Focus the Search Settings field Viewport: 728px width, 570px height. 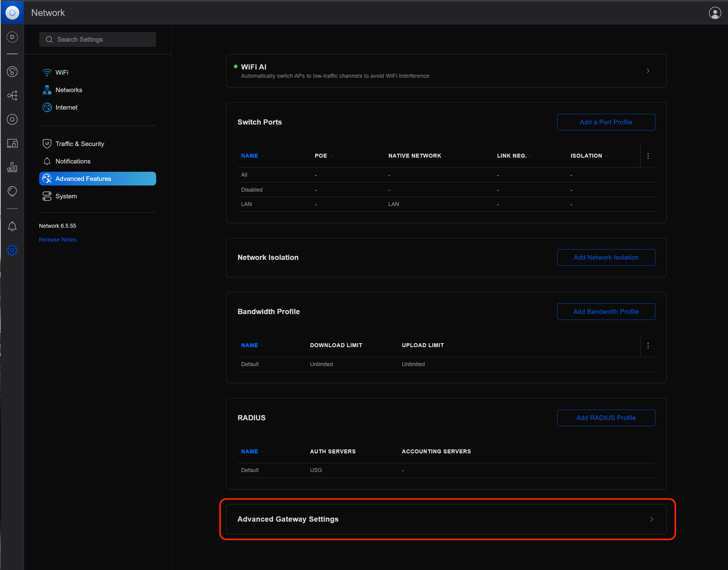(x=97, y=39)
